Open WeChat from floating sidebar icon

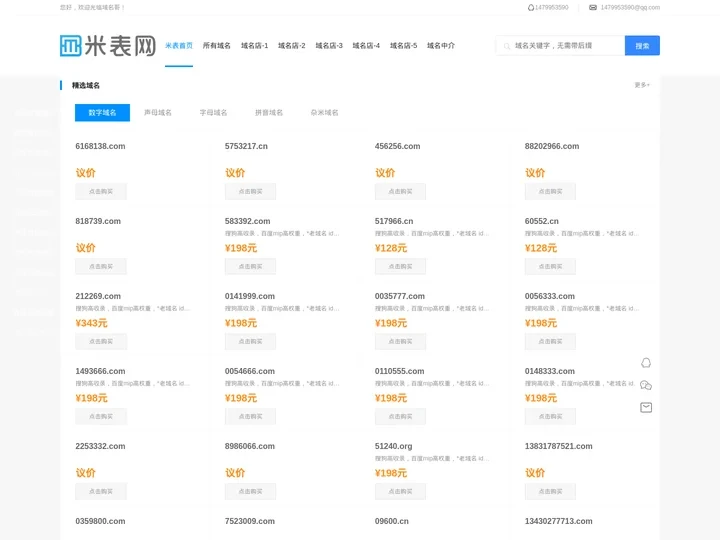pyautogui.click(x=646, y=385)
